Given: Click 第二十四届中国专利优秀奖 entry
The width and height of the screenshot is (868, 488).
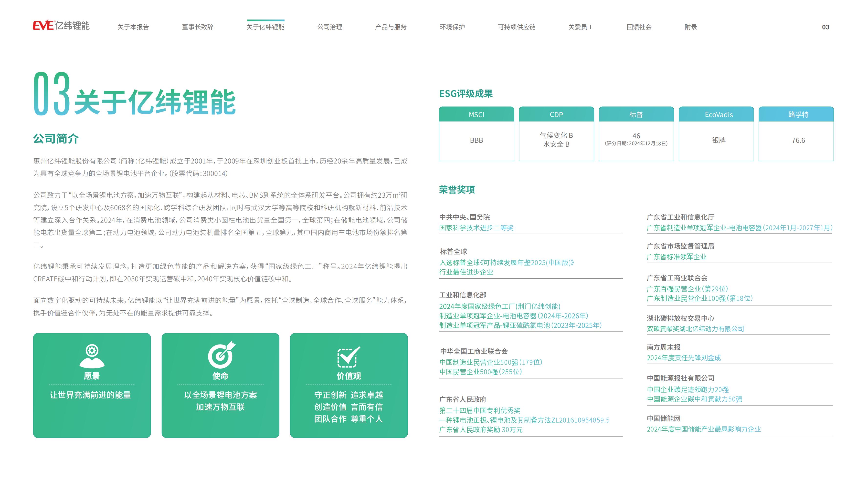Looking at the screenshot, I should coord(480,411).
